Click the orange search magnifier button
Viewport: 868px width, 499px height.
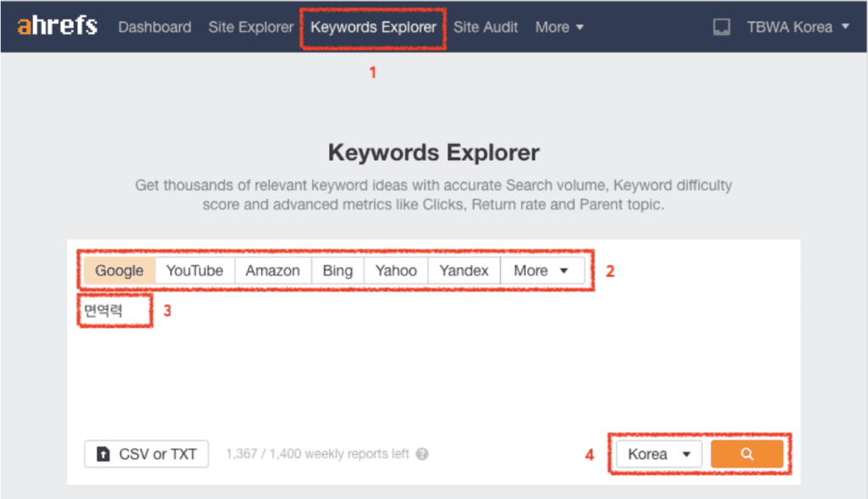click(x=747, y=453)
